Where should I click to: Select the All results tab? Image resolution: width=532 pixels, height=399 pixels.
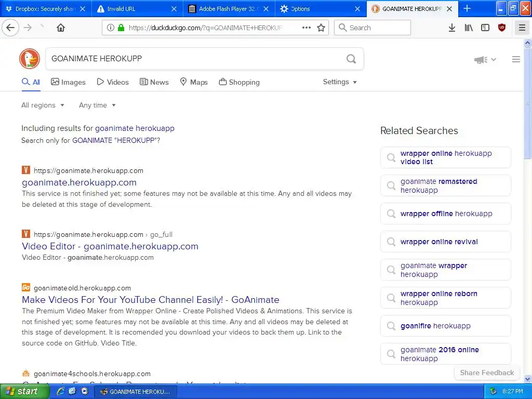[31, 82]
